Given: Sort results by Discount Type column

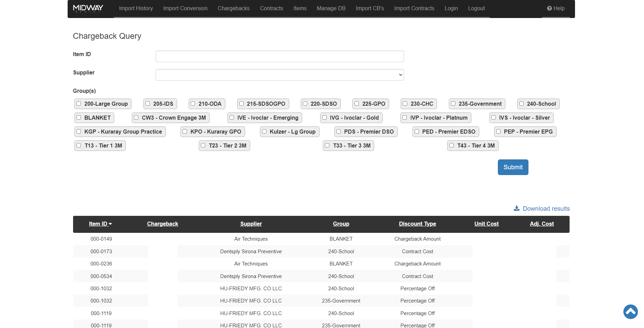Looking at the screenshot, I should tap(417, 224).
